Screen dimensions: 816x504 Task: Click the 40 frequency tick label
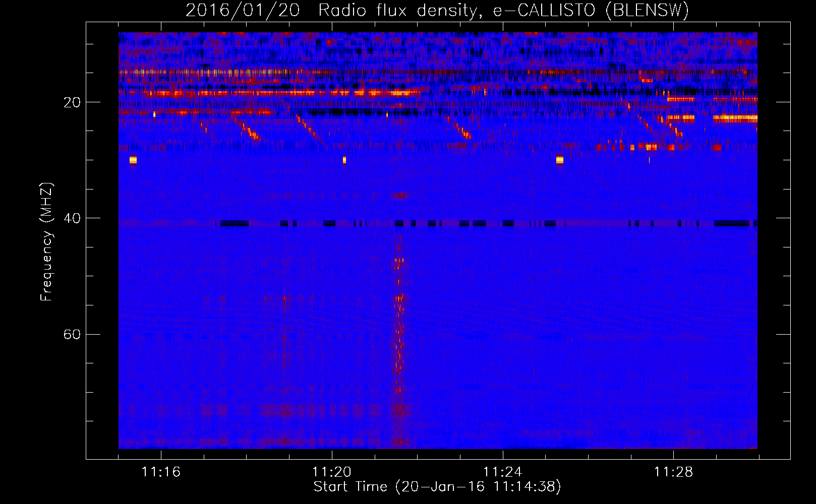coord(72,218)
